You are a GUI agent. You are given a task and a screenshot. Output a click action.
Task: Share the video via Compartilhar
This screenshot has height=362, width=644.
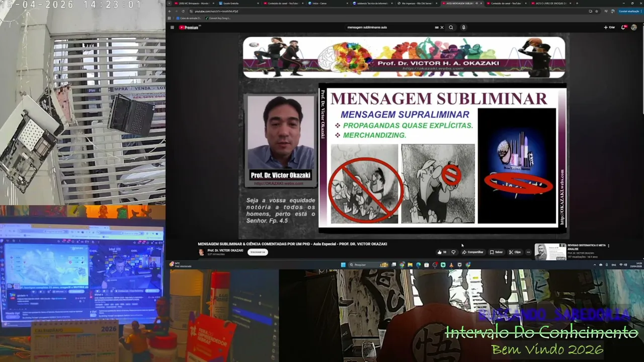(473, 252)
